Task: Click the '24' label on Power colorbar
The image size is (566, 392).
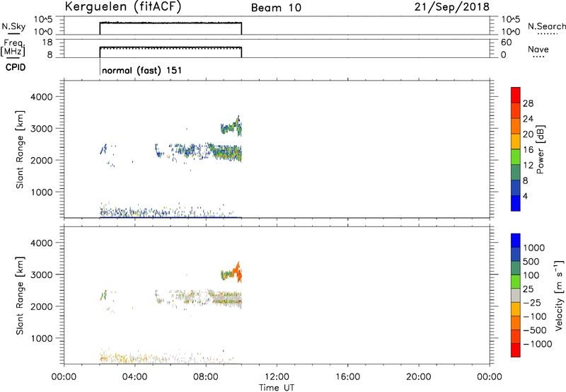Action: [x=528, y=119]
